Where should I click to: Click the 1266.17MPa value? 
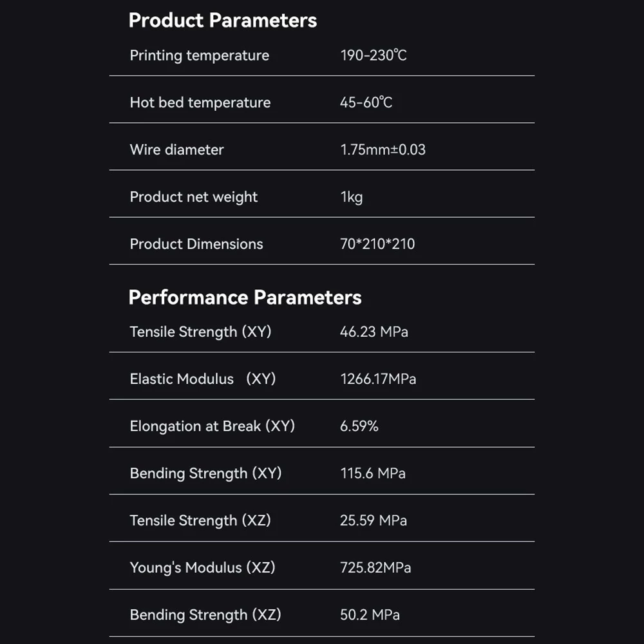click(378, 379)
